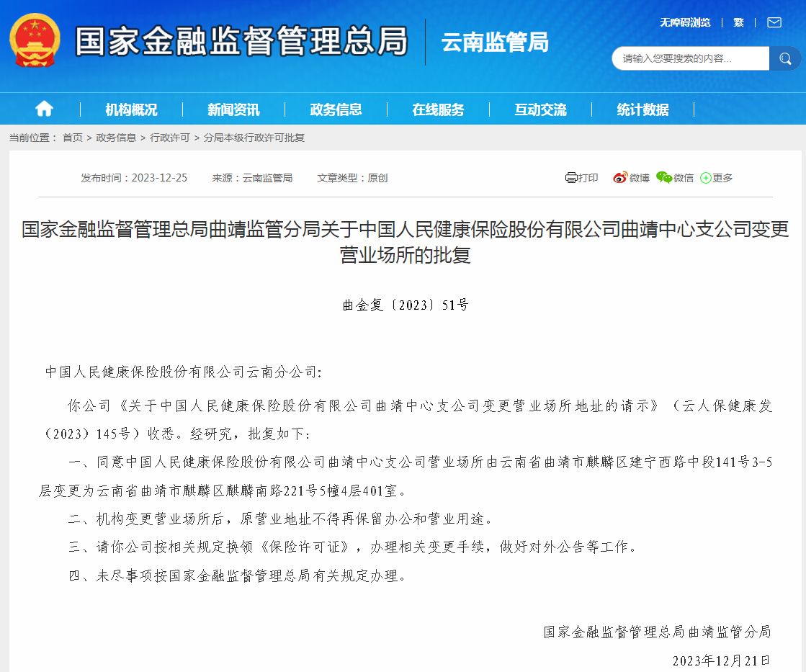Enable 无障碍浏览 accessibility mode
Screen dimensions: 806x672
(x=684, y=22)
